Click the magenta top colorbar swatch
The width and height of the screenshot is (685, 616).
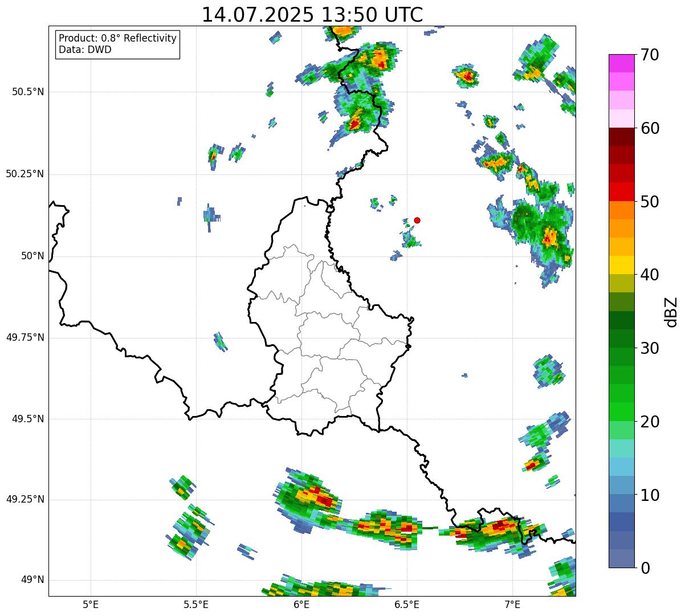tap(621, 63)
